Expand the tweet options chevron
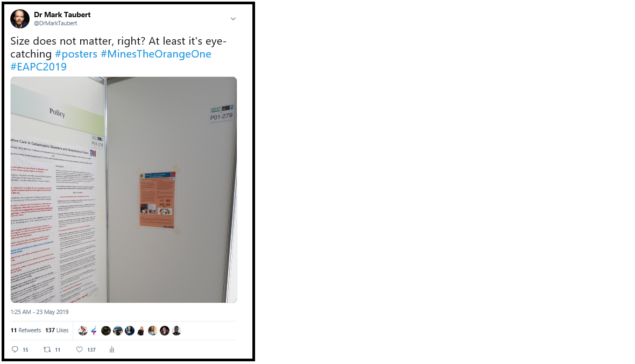 click(x=233, y=19)
